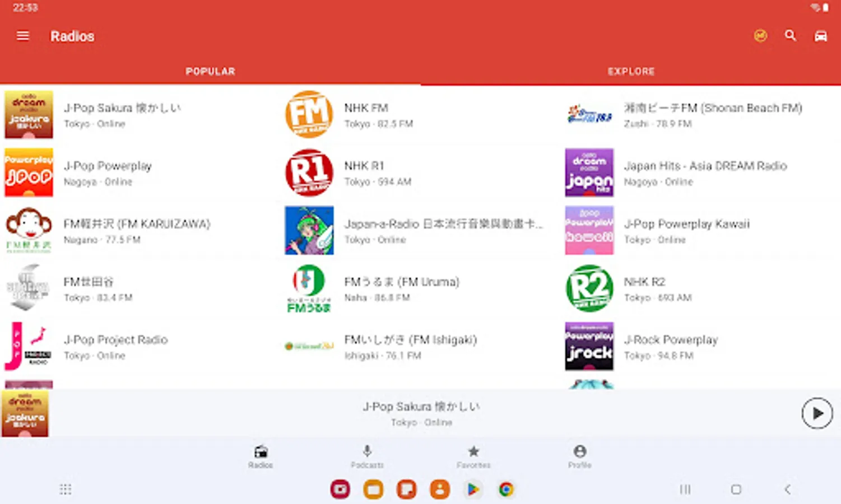Select J-Pop Sakura 懐かしい station title in list

[x=122, y=108]
